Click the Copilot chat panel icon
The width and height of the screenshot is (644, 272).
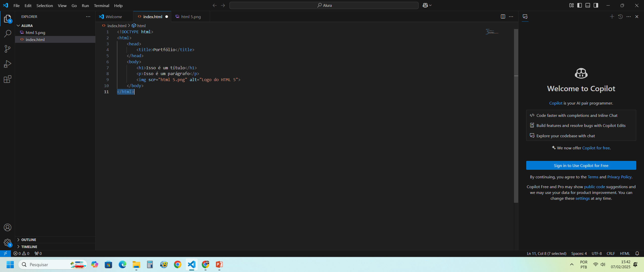525,17
